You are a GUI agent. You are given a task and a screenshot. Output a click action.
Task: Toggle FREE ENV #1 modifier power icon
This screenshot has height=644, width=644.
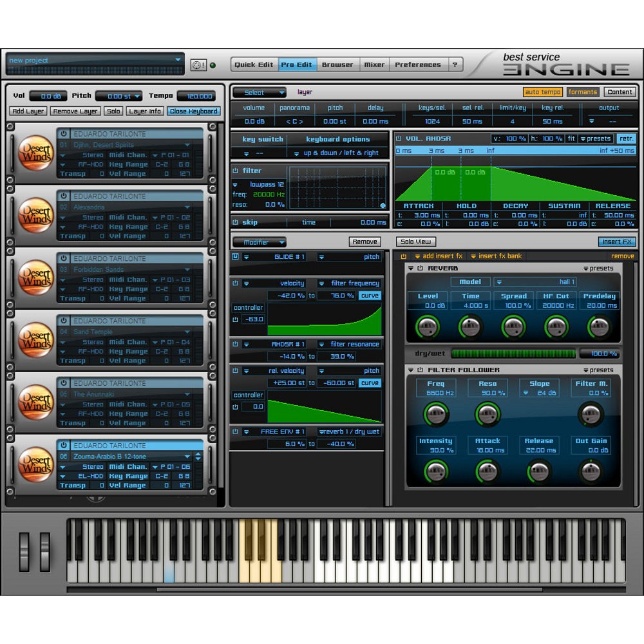235,431
